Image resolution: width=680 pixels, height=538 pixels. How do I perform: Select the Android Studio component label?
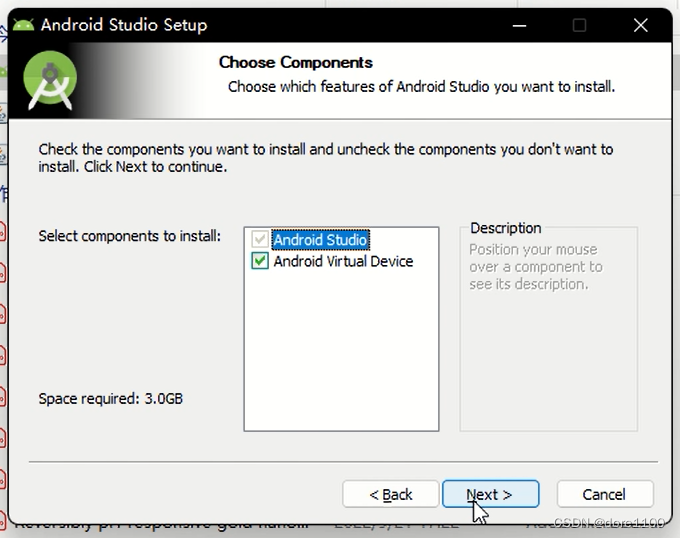320,240
